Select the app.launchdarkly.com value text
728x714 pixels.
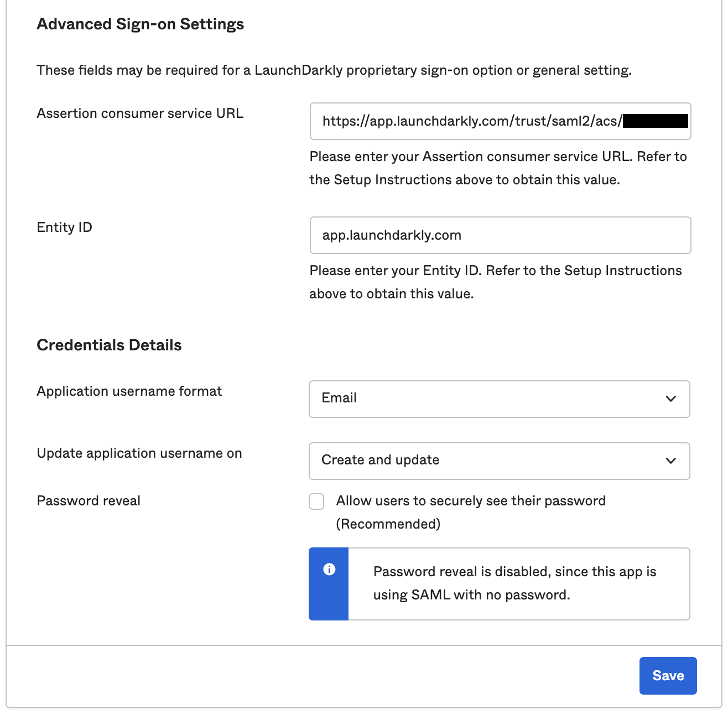(392, 235)
